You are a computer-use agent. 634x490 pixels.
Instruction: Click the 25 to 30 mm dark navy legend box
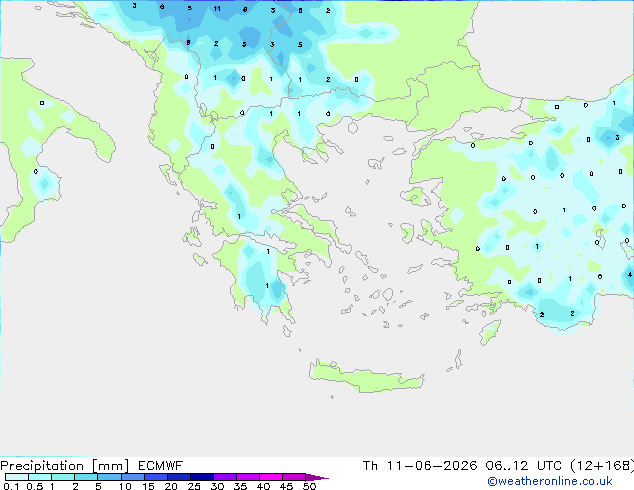click(x=201, y=477)
